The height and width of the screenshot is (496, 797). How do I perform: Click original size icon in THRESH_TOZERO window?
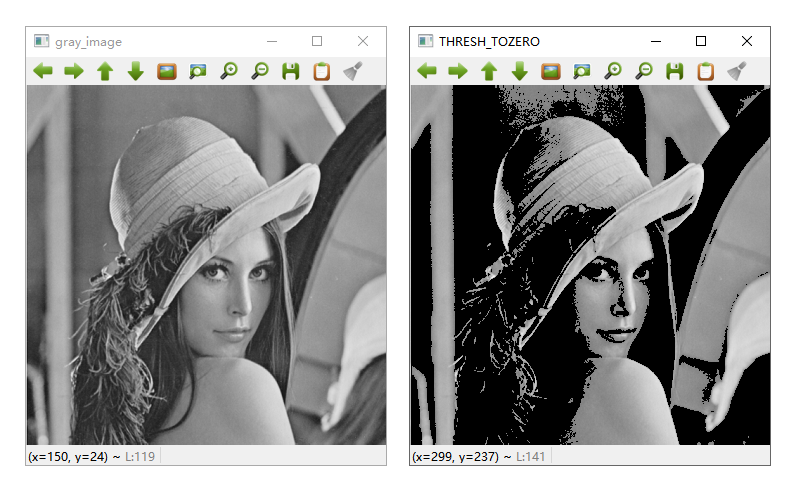click(550, 71)
